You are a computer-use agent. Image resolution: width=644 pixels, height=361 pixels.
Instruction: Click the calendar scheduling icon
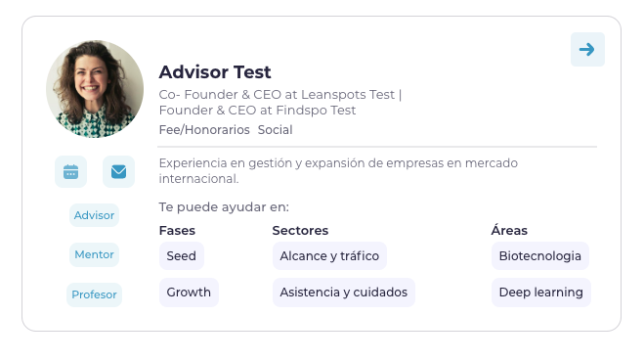pos(70,171)
